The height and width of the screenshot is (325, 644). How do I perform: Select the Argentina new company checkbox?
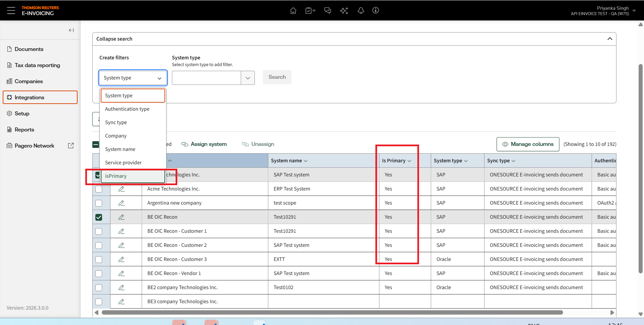(x=99, y=203)
